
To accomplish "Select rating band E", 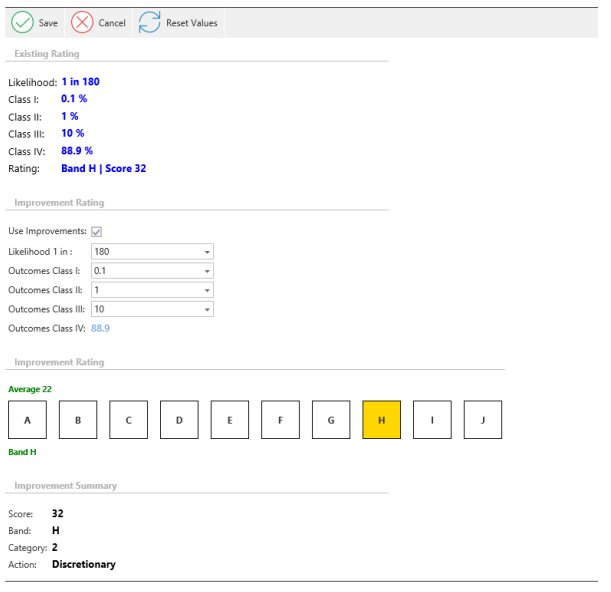I will tap(230, 420).
